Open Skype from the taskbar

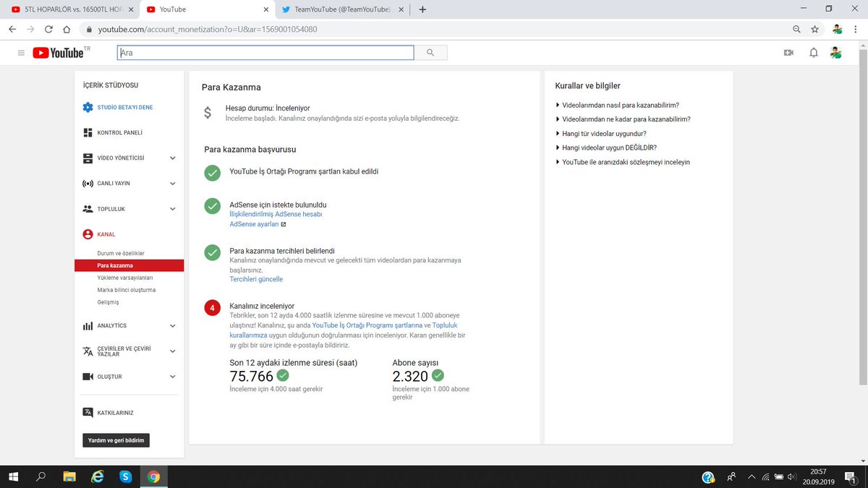click(126, 477)
